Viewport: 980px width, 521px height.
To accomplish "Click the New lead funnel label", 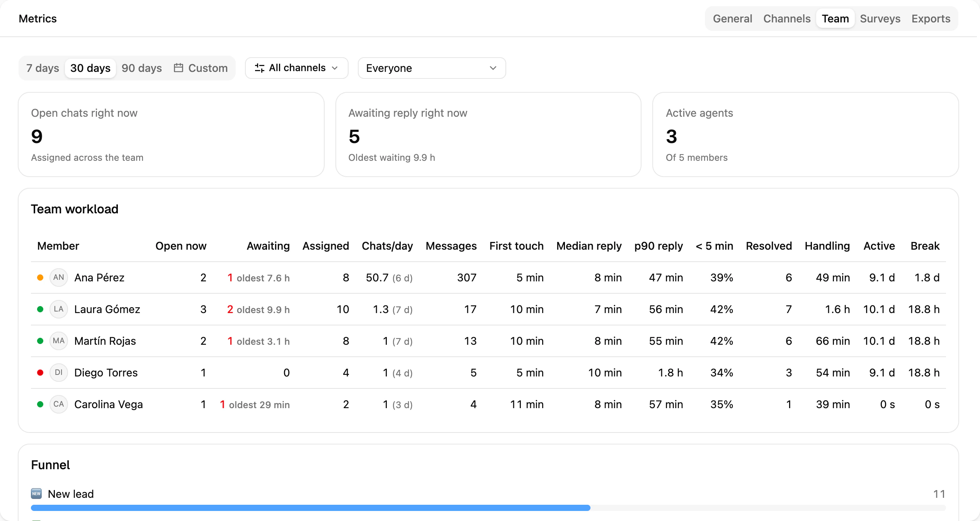I will click(71, 494).
